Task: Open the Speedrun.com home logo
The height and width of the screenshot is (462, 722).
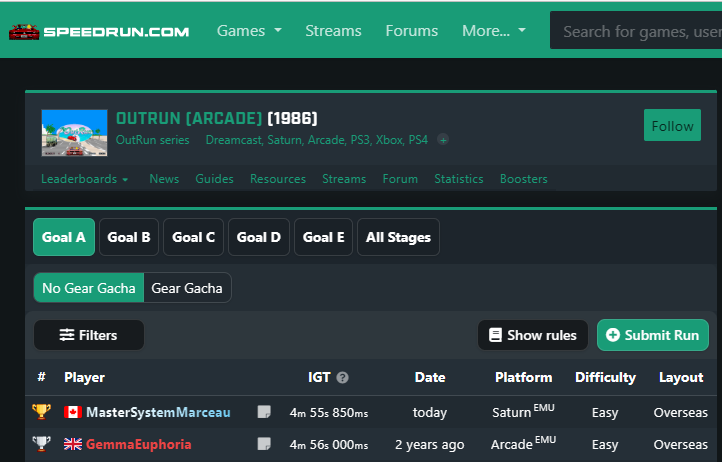Action: (x=99, y=31)
